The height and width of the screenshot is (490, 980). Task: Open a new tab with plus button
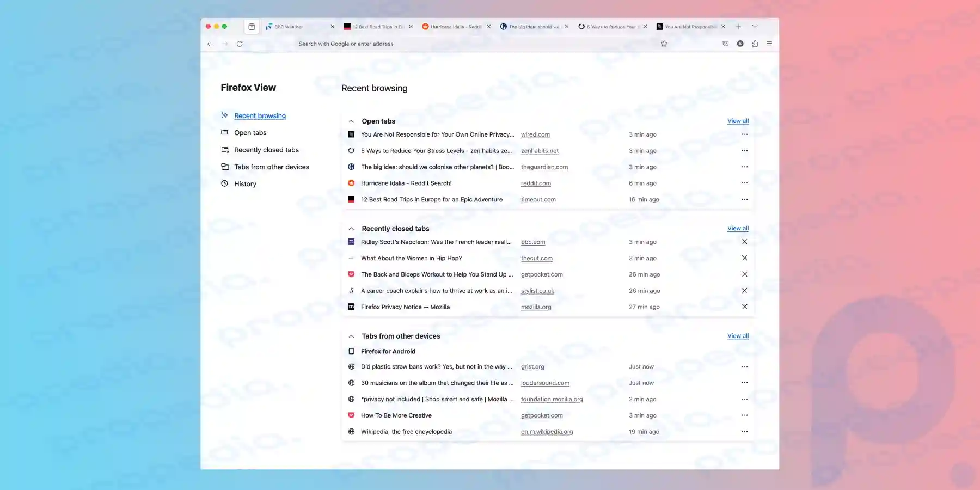coord(738,27)
